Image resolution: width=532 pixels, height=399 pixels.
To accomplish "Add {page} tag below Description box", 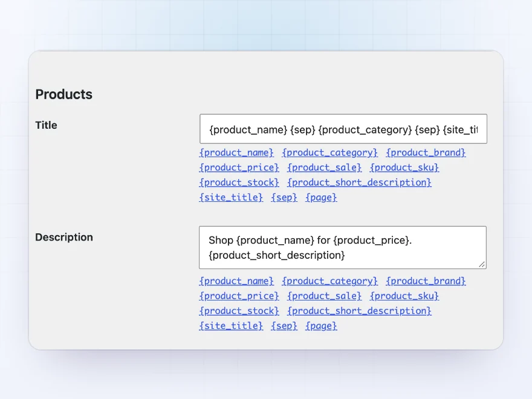I will [321, 326].
